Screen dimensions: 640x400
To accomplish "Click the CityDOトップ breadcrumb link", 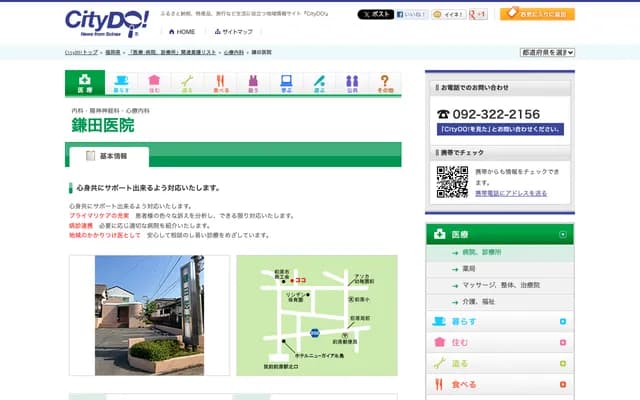I will tap(82, 52).
